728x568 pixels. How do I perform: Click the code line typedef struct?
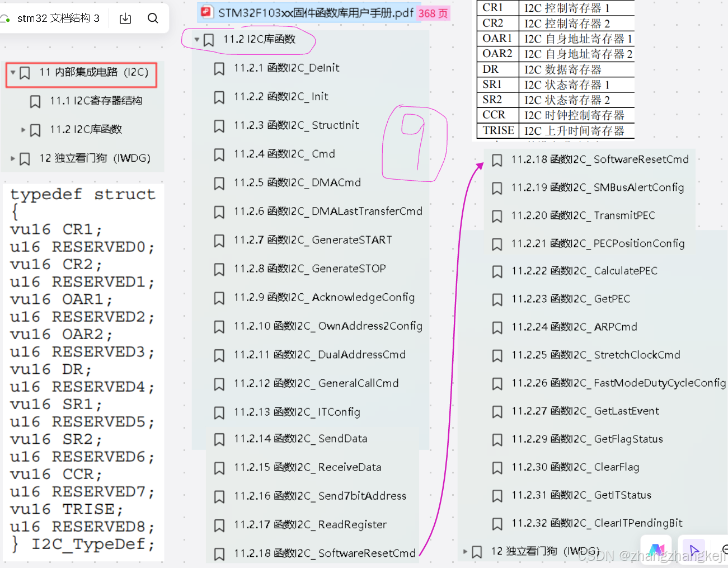tap(83, 194)
